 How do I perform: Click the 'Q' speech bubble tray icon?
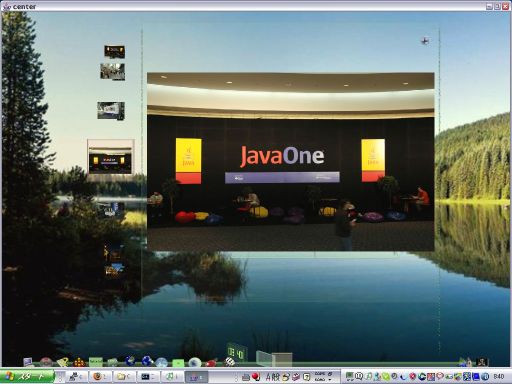pos(359,376)
